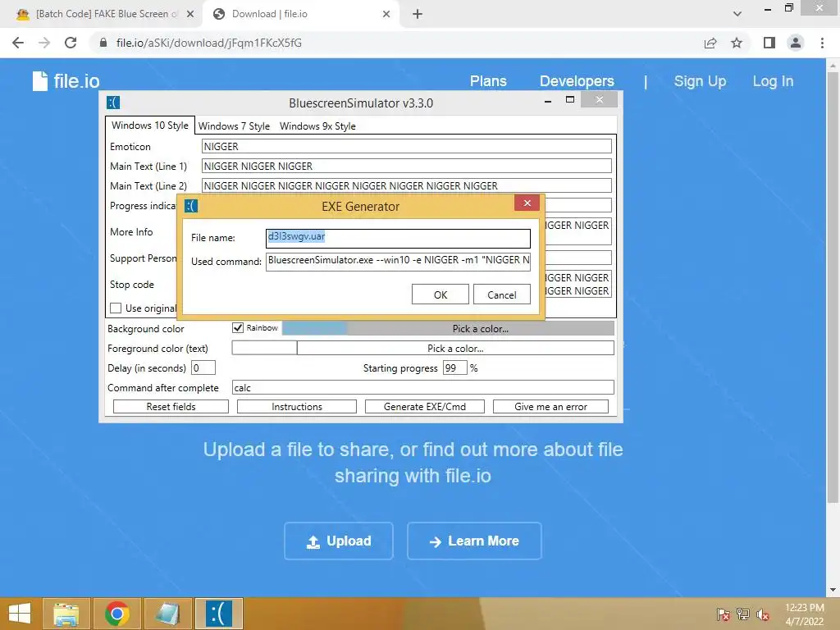Click the Main Text (Line 1) field
This screenshot has height=630, width=840.
pyautogui.click(x=407, y=166)
